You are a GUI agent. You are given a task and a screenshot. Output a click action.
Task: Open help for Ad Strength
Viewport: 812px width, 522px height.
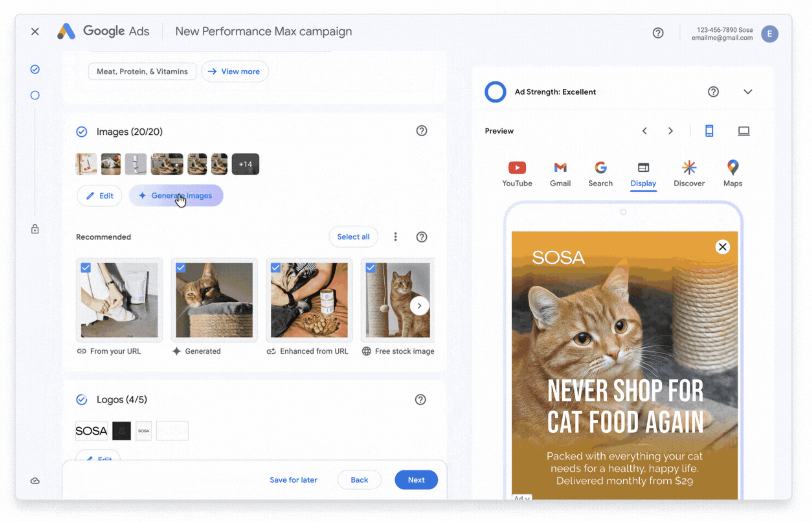pyautogui.click(x=713, y=92)
